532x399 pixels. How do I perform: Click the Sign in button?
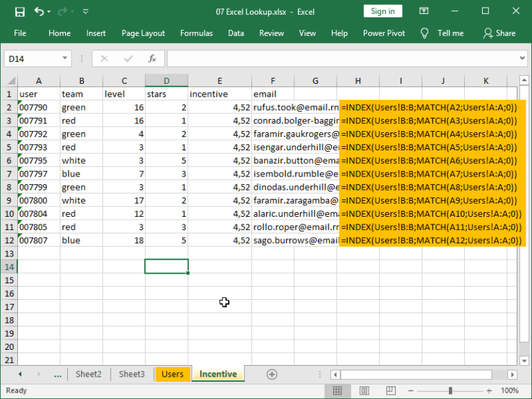click(382, 11)
